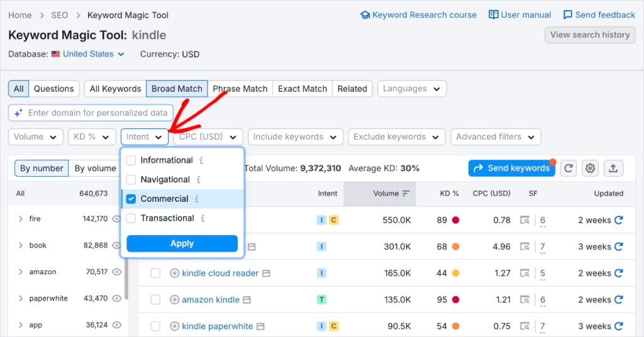Click the domain for personalized data field
Image resolution: width=644 pixels, height=337 pixels.
91,113
